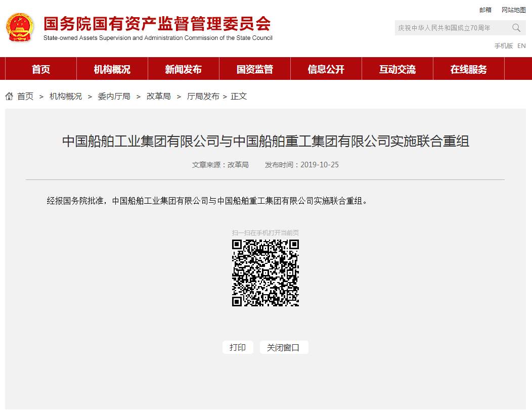
Task: Go to 委内厅局 in breadcrumb
Action: coord(114,96)
